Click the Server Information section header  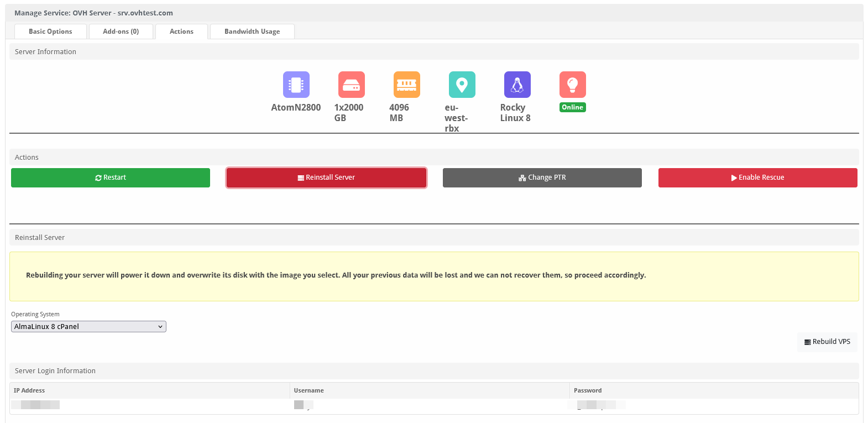pyautogui.click(x=434, y=51)
